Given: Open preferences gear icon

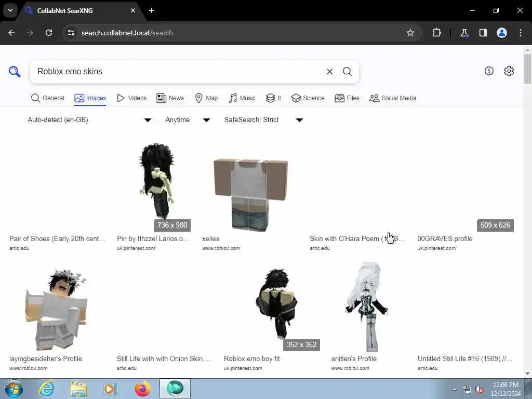Looking at the screenshot, I should tap(509, 71).
